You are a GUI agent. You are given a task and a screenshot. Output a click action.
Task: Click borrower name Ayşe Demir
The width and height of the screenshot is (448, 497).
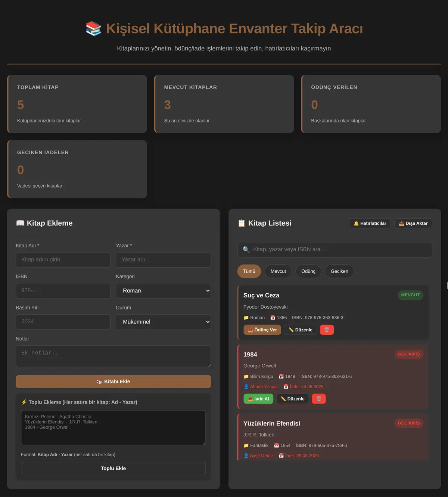tap(261, 456)
